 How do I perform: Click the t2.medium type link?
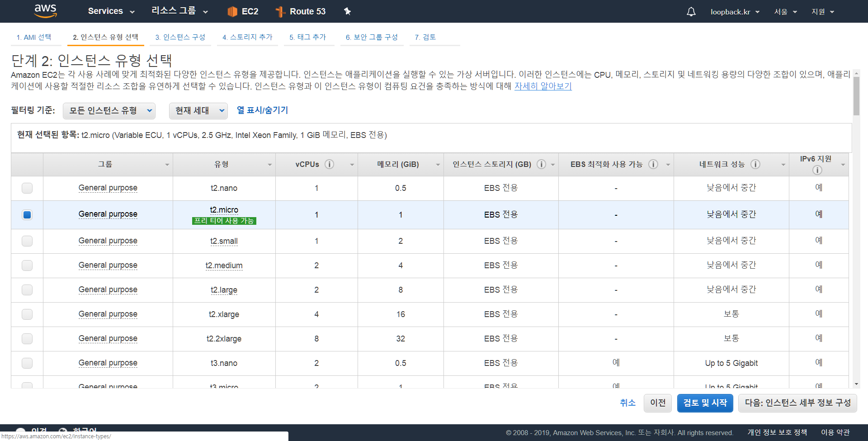click(224, 266)
